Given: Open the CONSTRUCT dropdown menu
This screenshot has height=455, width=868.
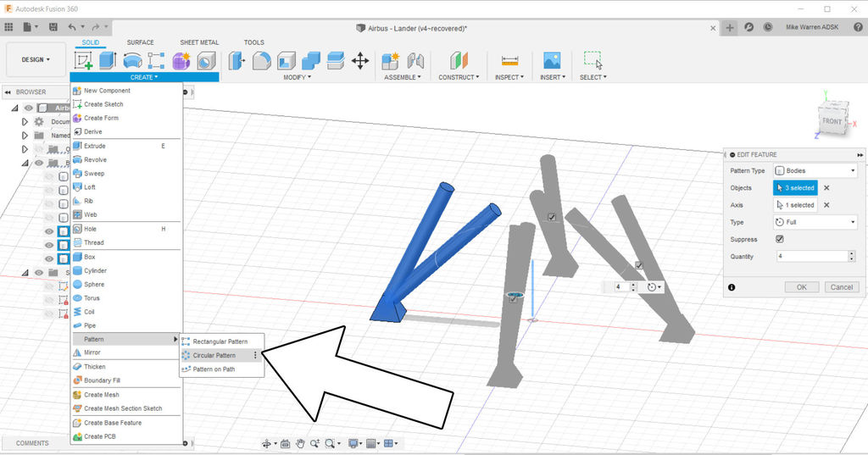Looking at the screenshot, I should (x=459, y=77).
